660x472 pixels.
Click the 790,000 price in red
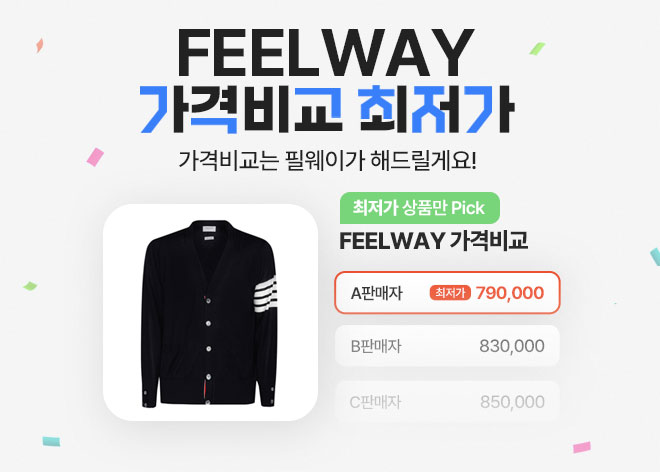click(x=510, y=293)
